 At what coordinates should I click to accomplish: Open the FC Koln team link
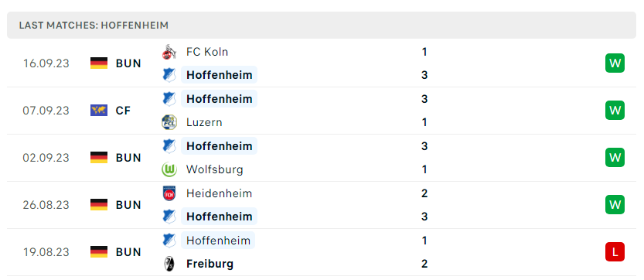[207, 53]
